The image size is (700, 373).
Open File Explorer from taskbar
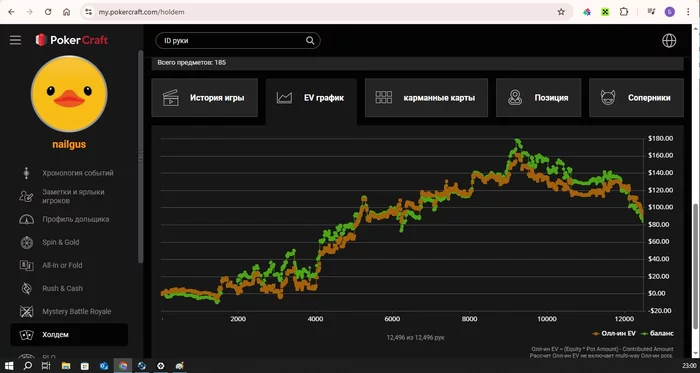click(66, 366)
